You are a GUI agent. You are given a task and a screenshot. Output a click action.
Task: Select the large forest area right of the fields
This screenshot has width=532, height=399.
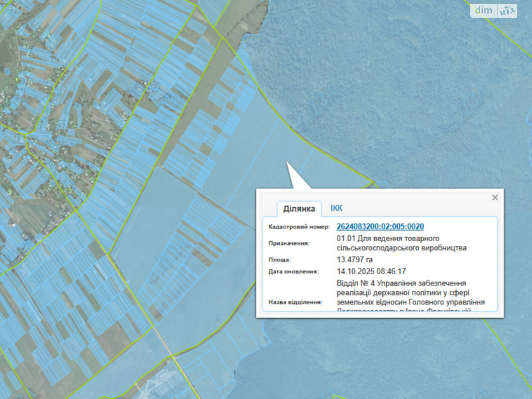coord(399,83)
